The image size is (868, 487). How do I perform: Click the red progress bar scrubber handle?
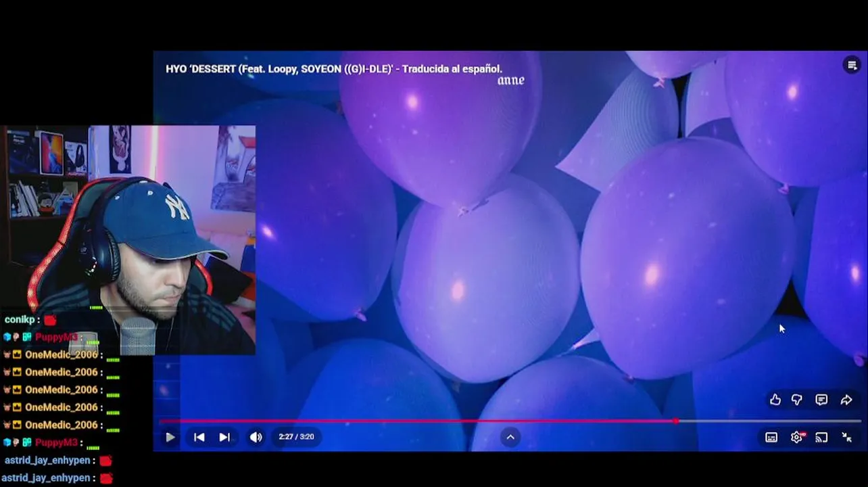pos(676,421)
